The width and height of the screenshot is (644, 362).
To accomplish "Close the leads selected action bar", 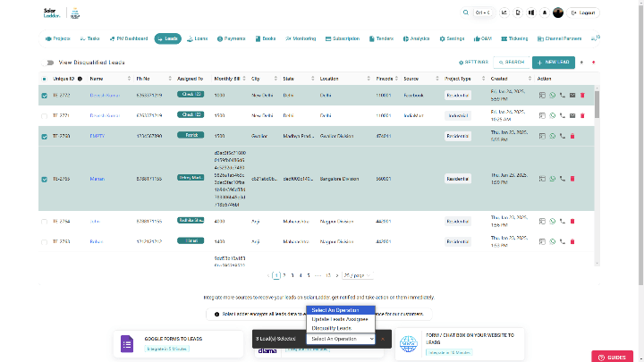I will tap(383, 339).
